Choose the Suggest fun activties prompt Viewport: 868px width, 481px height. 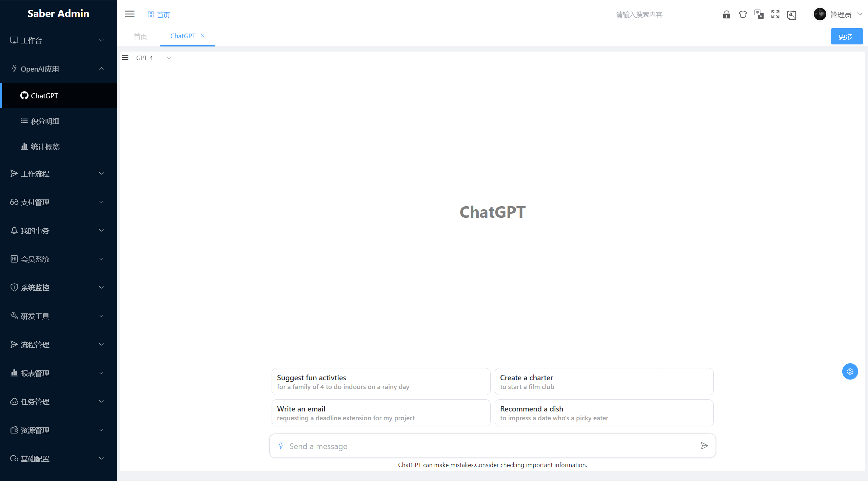pyautogui.click(x=381, y=382)
